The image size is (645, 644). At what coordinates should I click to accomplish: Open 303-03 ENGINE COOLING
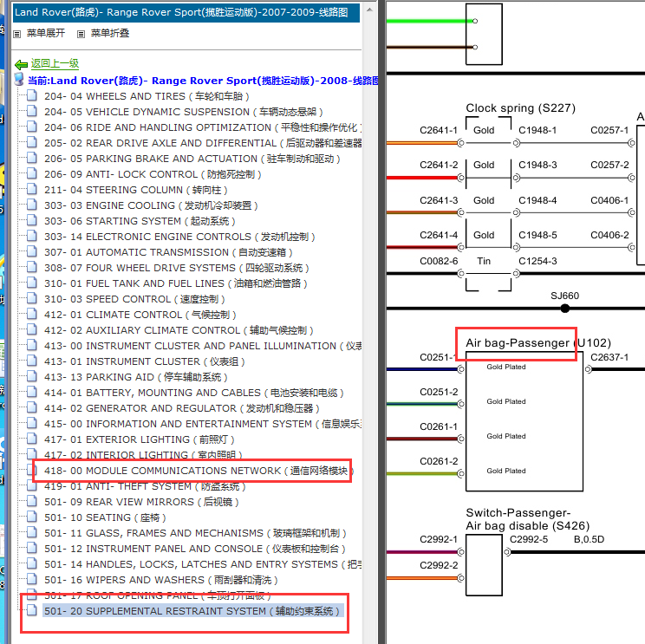click(x=151, y=205)
